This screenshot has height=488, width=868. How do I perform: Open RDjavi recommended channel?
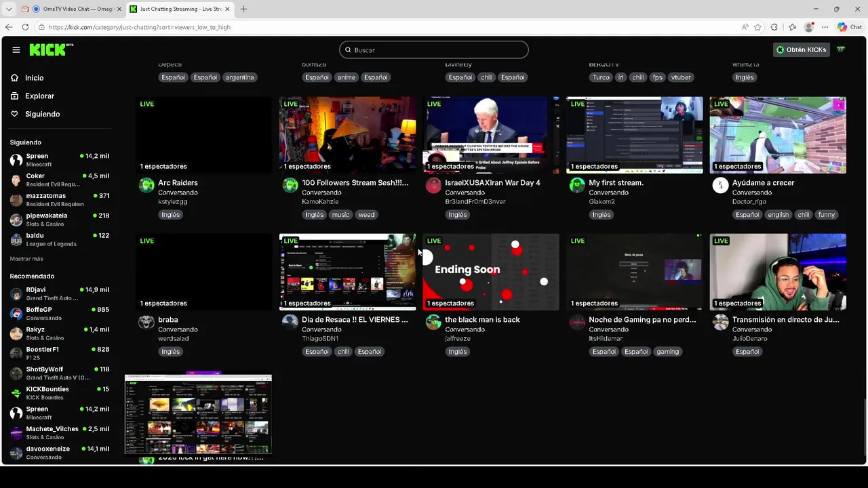click(x=60, y=293)
